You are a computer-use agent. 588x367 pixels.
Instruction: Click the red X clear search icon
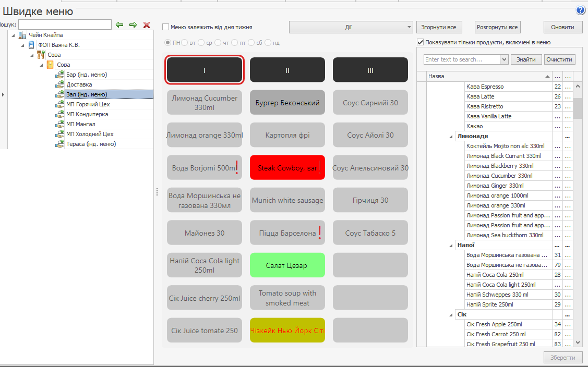147,25
